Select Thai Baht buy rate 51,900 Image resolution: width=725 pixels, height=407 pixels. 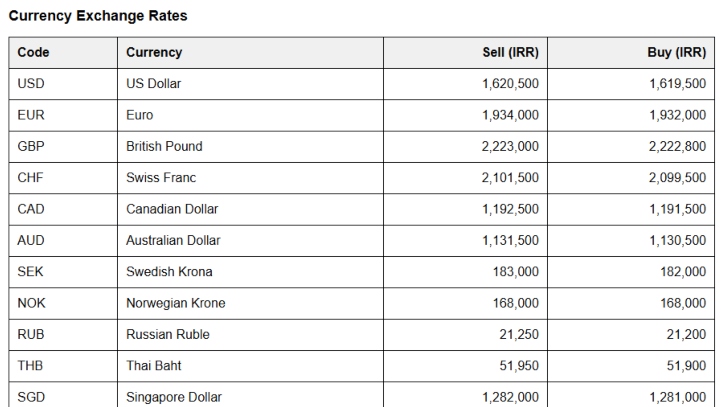click(x=686, y=366)
